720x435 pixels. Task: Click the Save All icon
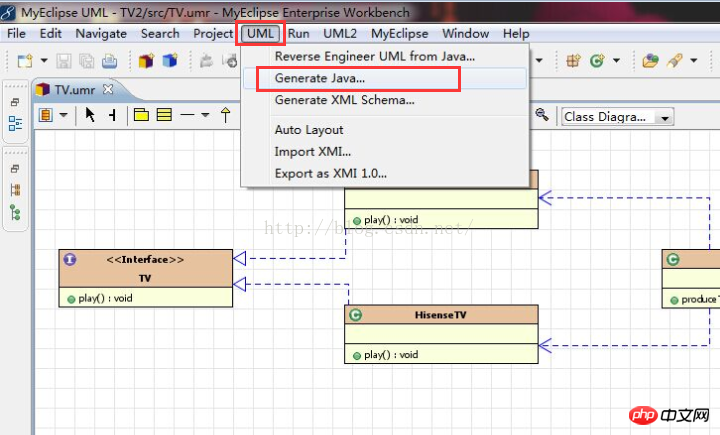(86, 61)
